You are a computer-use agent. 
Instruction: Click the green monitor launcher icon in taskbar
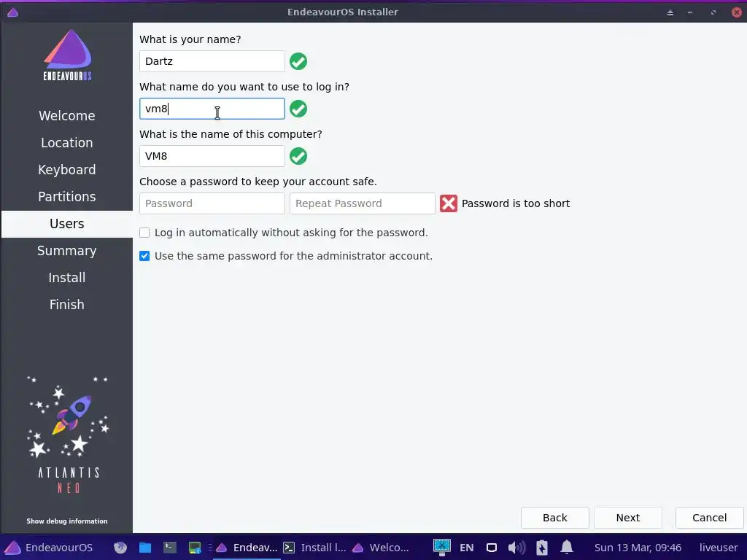coord(195,548)
